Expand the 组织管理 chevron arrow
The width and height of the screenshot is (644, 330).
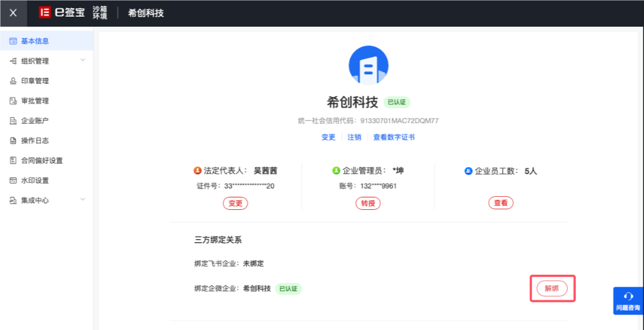[x=83, y=61]
